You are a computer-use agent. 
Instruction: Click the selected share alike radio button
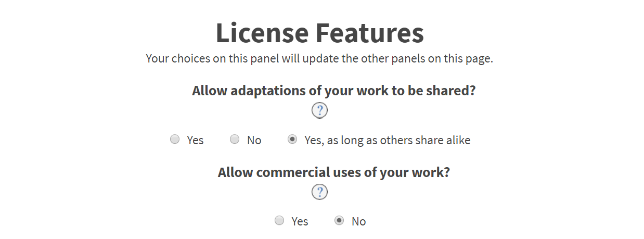pos(292,139)
